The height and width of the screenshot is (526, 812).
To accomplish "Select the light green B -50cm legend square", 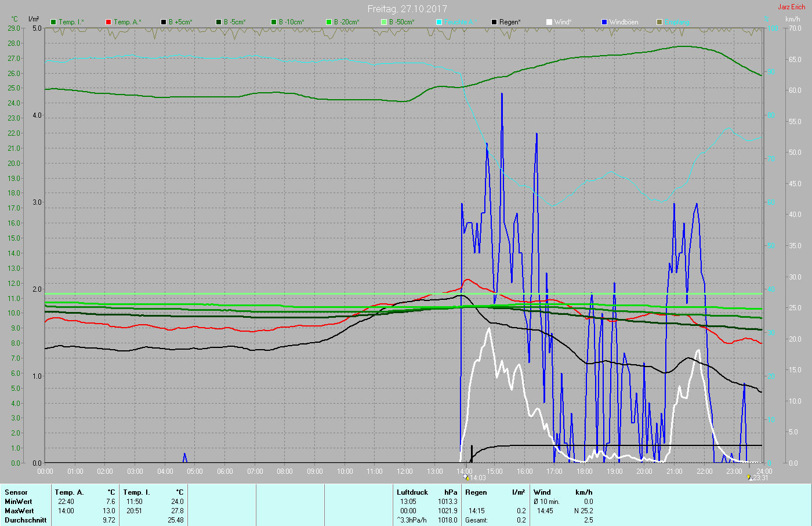I will click(x=384, y=22).
